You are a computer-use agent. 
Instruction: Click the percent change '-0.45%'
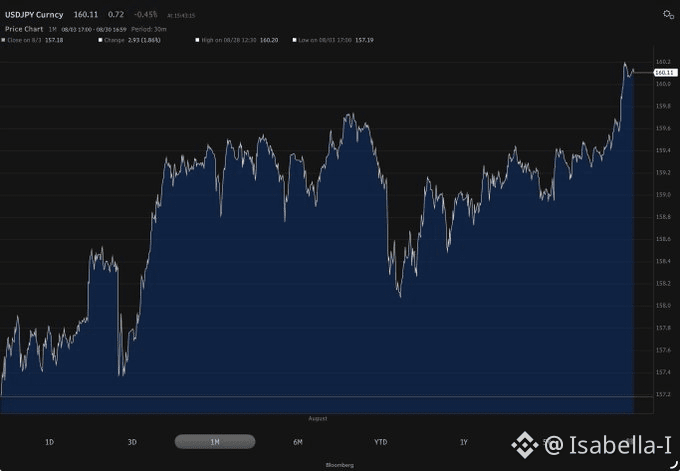146,15
